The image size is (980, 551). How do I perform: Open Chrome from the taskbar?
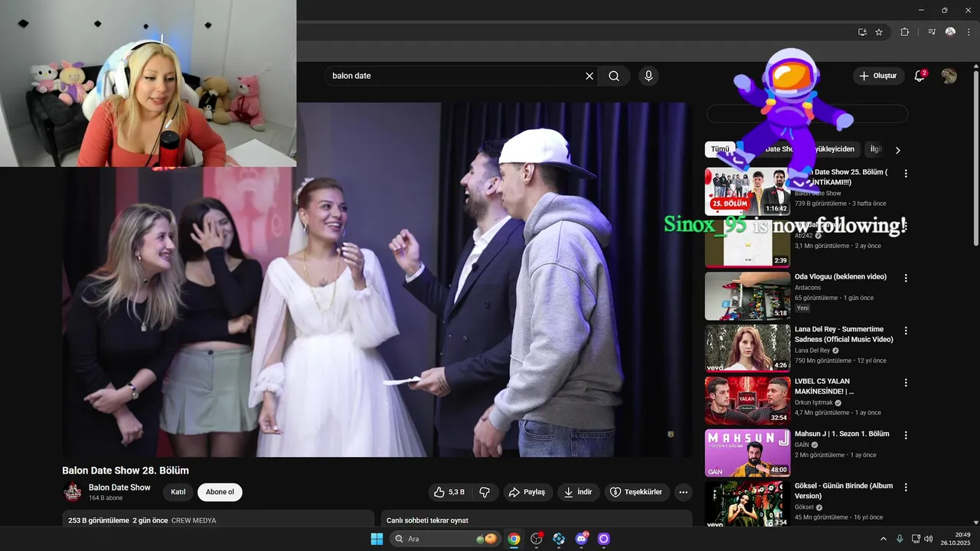514,539
